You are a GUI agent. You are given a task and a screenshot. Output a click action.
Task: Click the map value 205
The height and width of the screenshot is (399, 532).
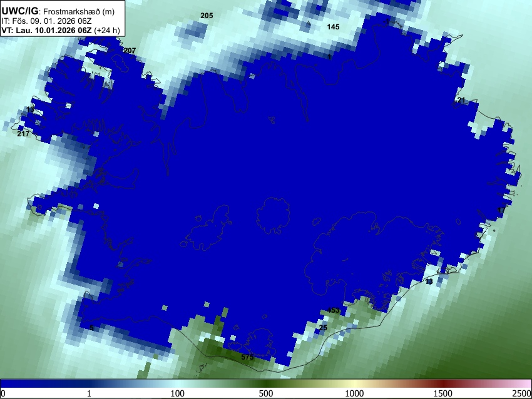207,16
